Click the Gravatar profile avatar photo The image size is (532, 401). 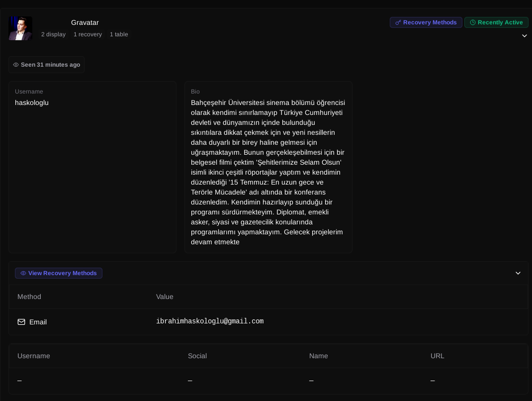coord(20,28)
